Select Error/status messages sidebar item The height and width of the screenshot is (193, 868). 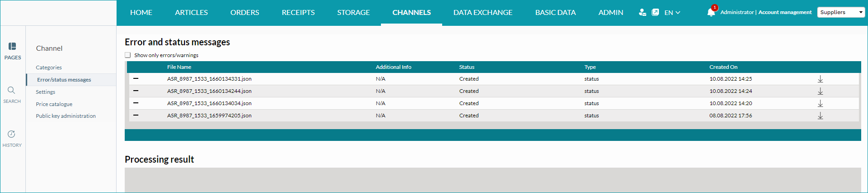64,80
